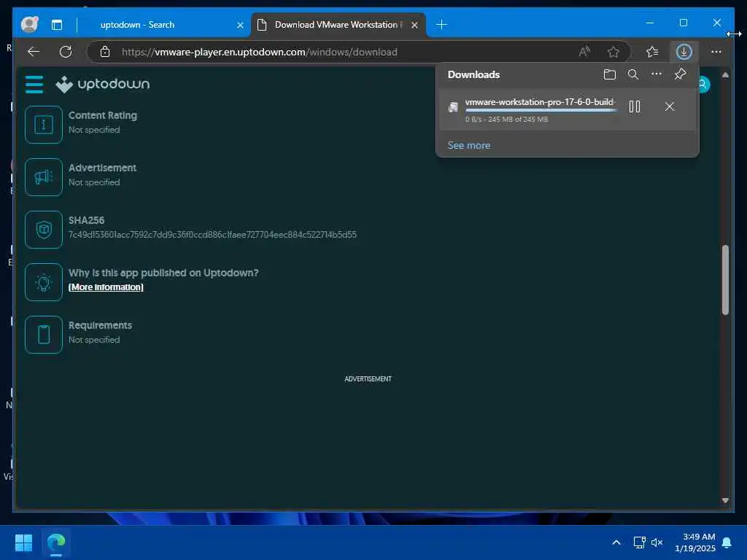Click the Advertisement megaphone icon
The image size is (747, 560).
click(44, 177)
